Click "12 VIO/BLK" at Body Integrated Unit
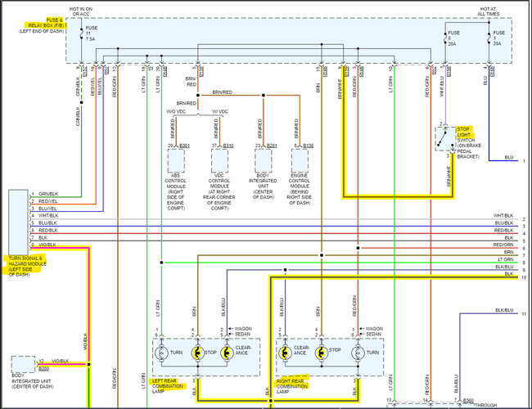The width and height of the screenshot is (532, 409). tap(54, 362)
